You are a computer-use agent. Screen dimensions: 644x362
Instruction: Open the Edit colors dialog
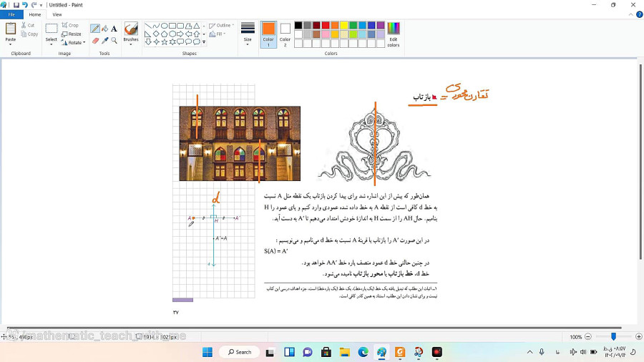click(393, 34)
